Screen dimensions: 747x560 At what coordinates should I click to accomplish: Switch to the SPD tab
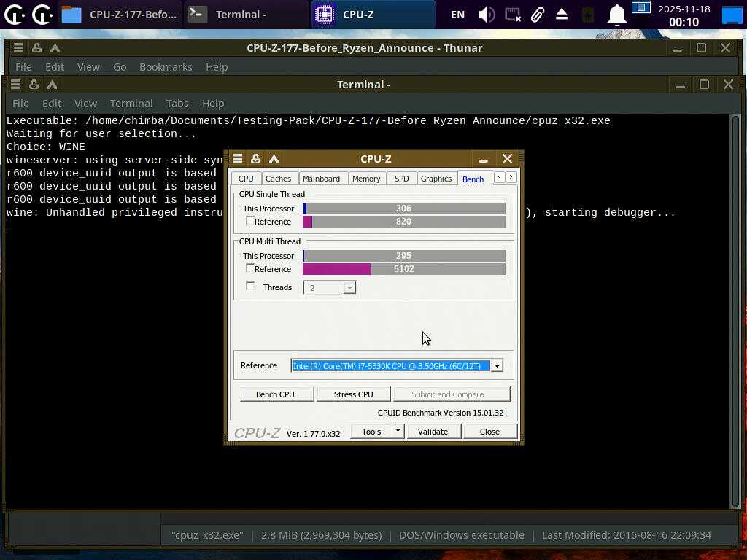click(402, 179)
